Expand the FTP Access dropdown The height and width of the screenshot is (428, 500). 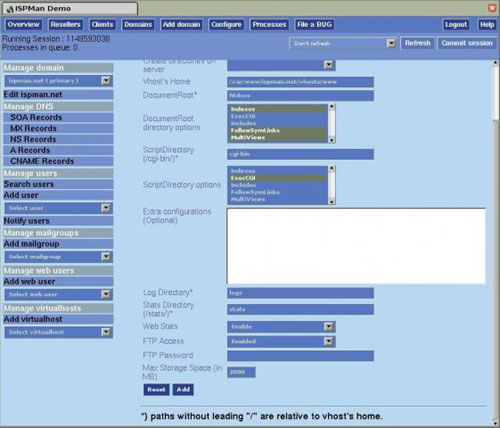point(328,341)
